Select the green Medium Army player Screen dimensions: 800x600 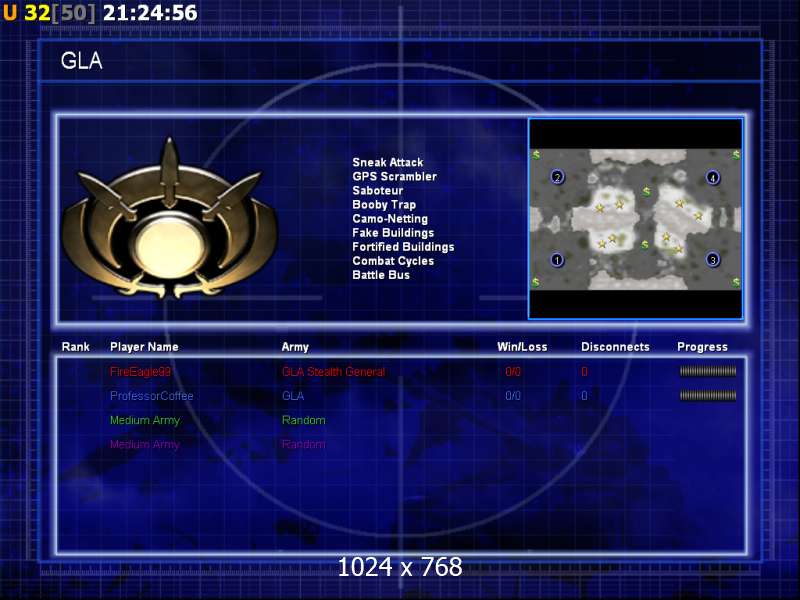click(145, 420)
